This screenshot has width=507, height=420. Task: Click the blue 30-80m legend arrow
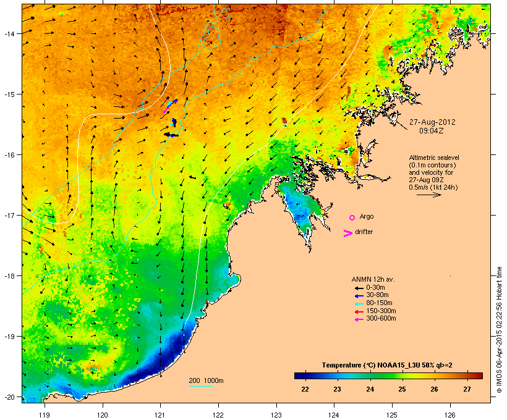click(x=359, y=296)
